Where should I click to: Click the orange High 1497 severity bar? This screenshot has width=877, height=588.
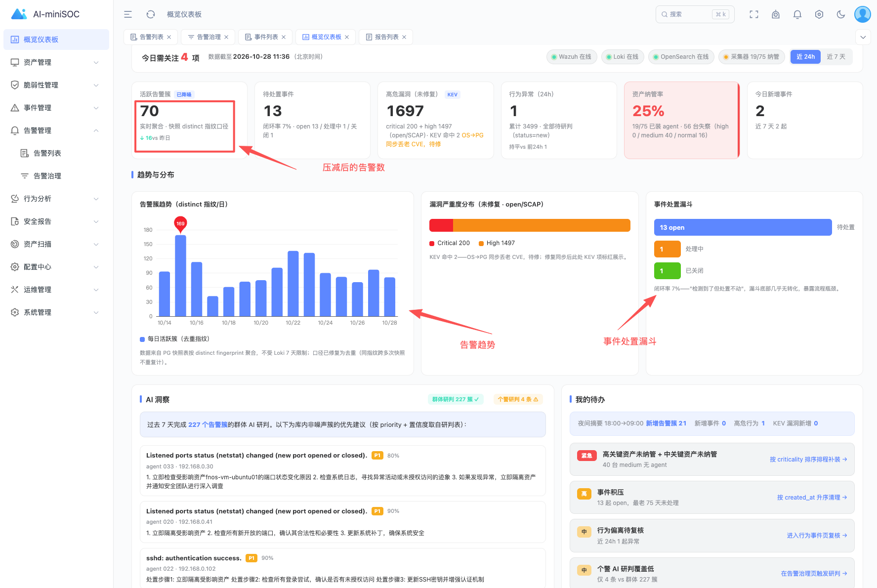(x=542, y=225)
